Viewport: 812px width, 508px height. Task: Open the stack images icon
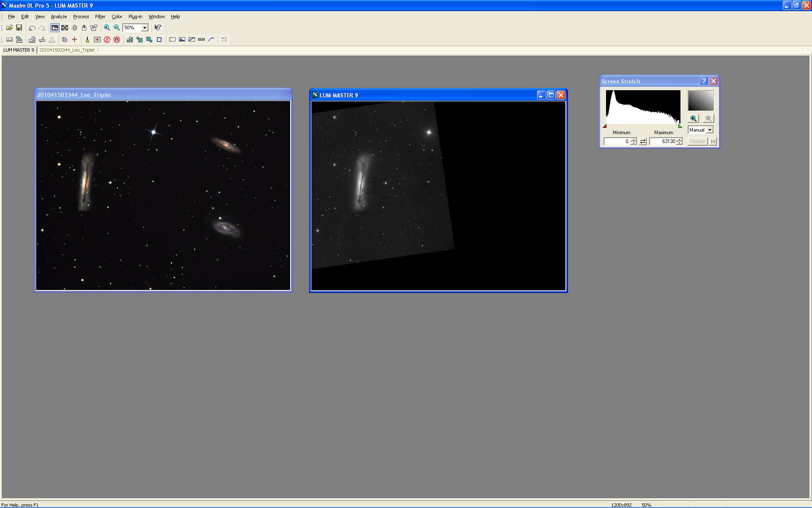pyautogui.click(x=19, y=39)
